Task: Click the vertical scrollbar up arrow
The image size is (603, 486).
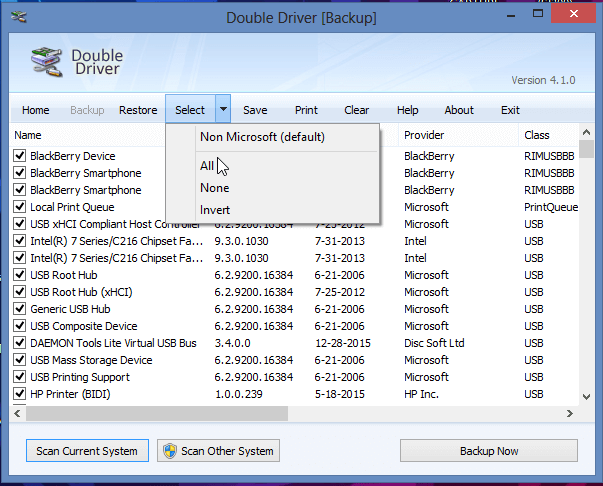Action: (x=586, y=133)
